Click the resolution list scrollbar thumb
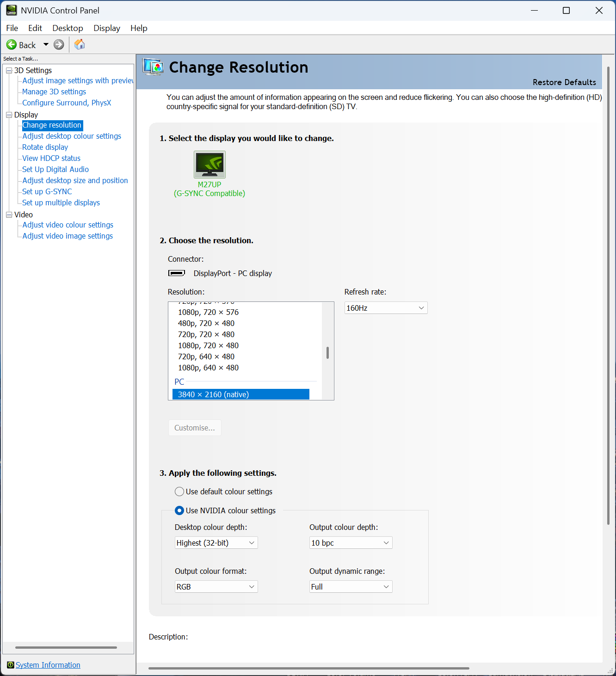Viewport: 616px width, 676px height. [327, 353]
